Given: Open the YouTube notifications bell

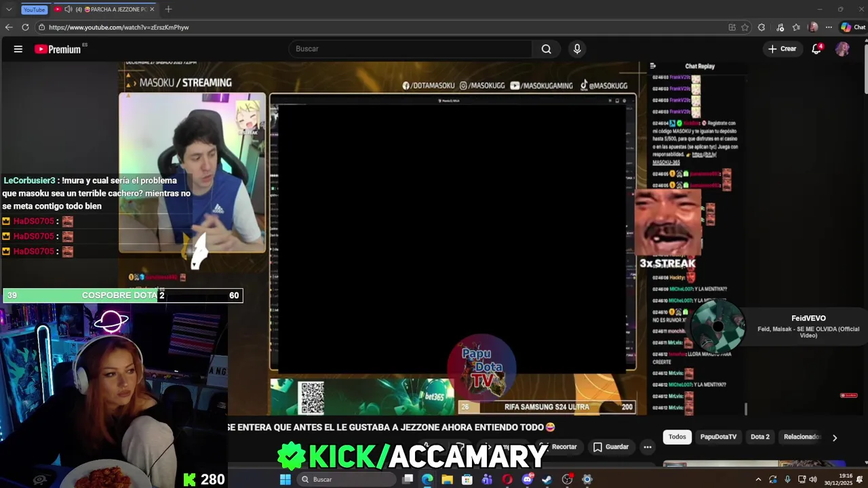Looking at the screenshot, I should (x=816, y=49).
